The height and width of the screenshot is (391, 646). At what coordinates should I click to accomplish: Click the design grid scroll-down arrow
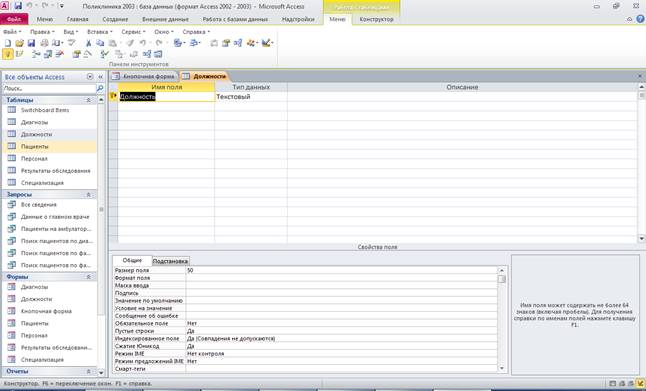coord(641,239)
